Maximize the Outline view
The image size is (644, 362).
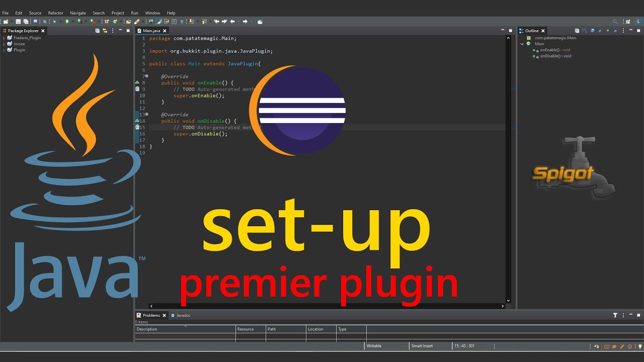pos(638,31)
